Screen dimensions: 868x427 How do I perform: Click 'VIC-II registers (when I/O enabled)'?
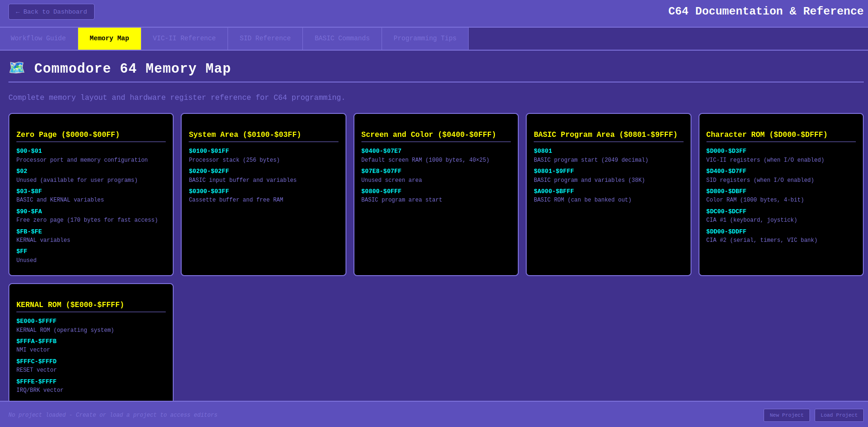(765, 160)
